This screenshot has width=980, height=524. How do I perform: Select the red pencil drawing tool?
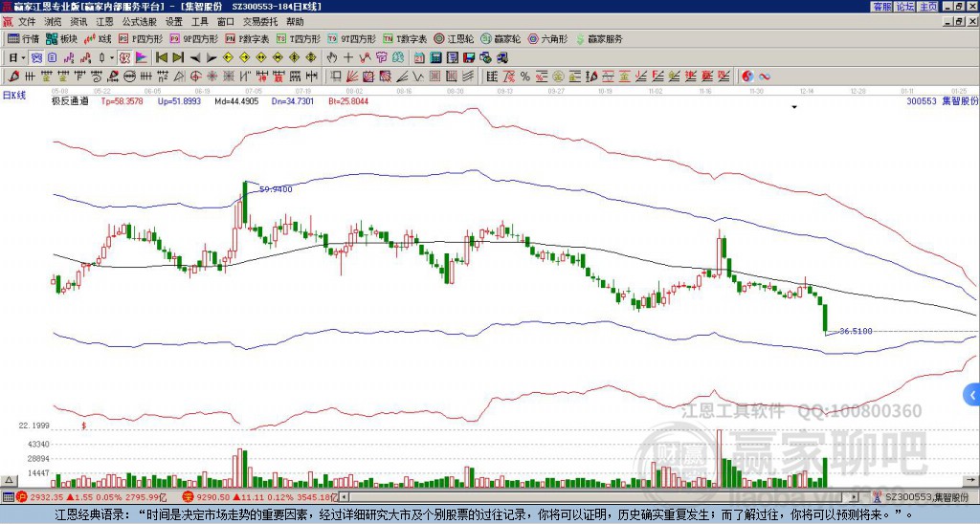(13, 76)
